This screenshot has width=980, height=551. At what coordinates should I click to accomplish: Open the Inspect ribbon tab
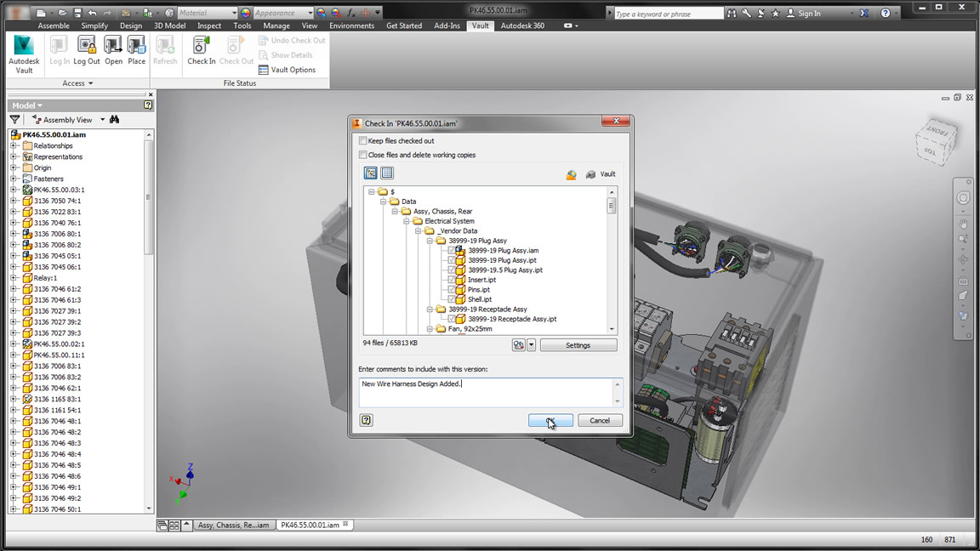pos(208,26)
